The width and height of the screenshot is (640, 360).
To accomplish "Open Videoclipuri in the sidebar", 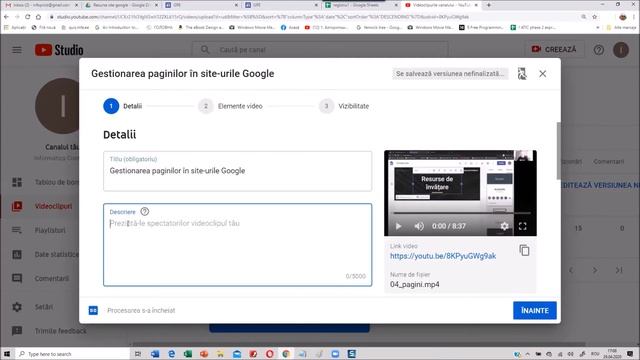I will (x=41, y=206).
